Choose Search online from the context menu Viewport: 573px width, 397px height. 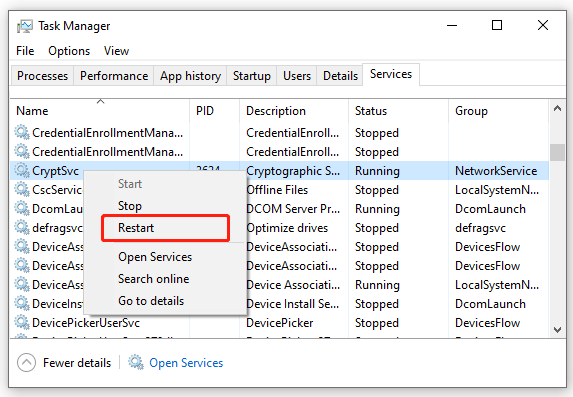tap(165, 279)
